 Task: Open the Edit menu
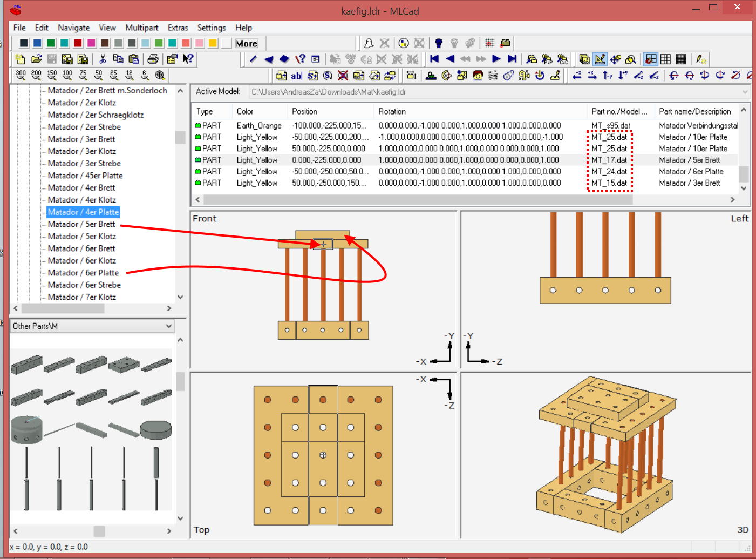tap(42, 28)
